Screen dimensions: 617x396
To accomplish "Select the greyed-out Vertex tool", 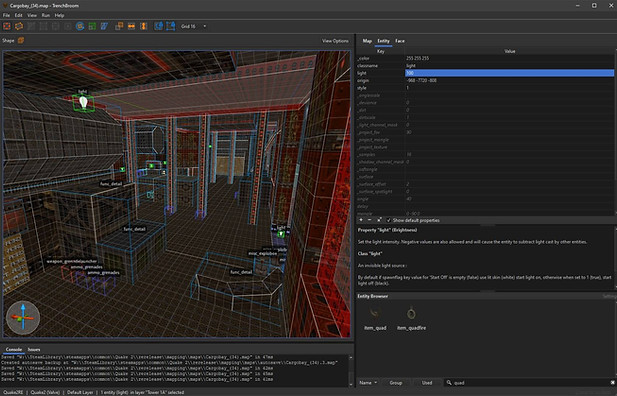I will [x=43, y=26].
